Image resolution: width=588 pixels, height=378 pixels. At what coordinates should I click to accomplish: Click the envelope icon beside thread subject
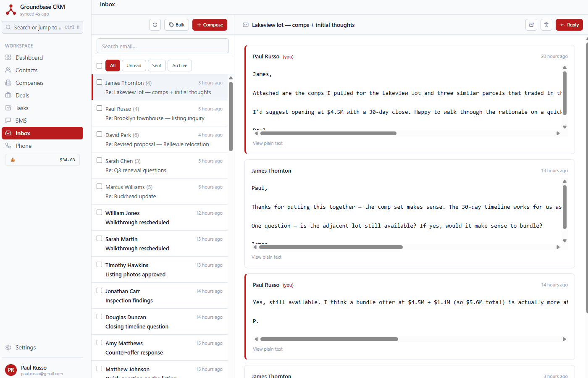tap(246, 25)
